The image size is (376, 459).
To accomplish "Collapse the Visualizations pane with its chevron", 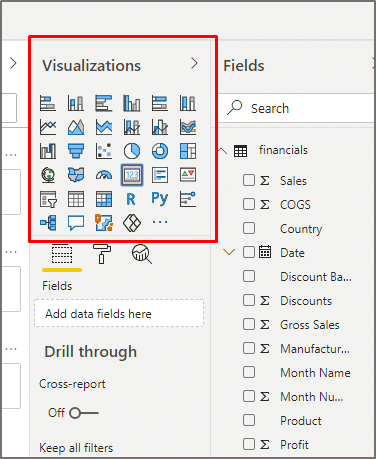I will coord(194,63).
